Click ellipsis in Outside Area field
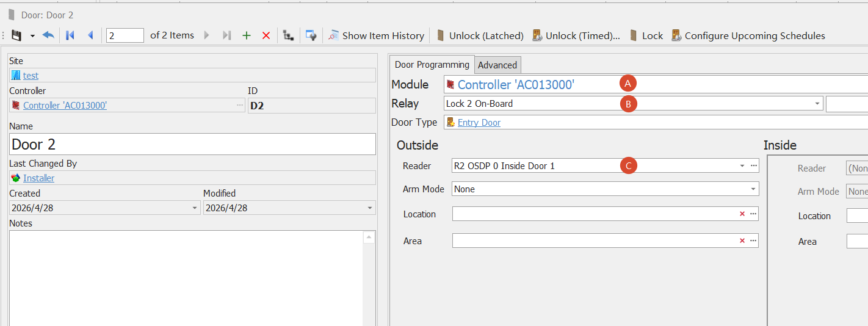This screenshot has width=868, height=326. (754, 241)
